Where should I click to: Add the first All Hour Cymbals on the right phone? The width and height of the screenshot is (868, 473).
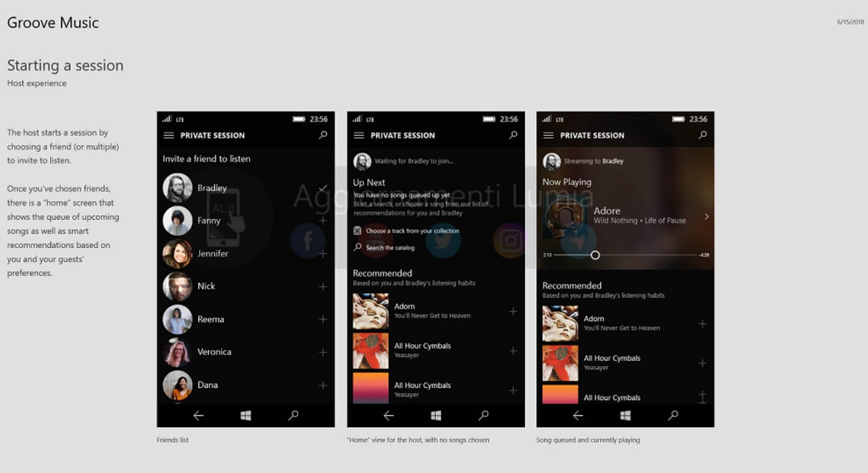coord(702,363)
